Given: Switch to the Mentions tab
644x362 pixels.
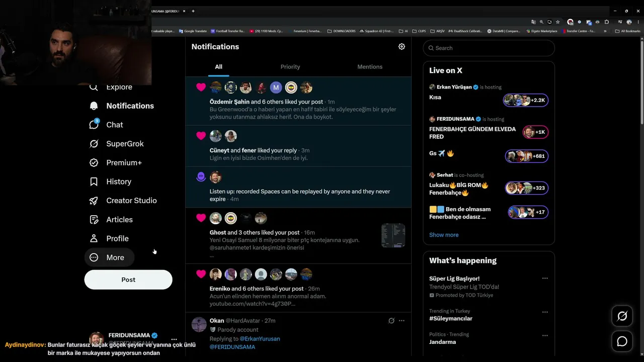Looking at the screenshot, I should coord(370,67).
